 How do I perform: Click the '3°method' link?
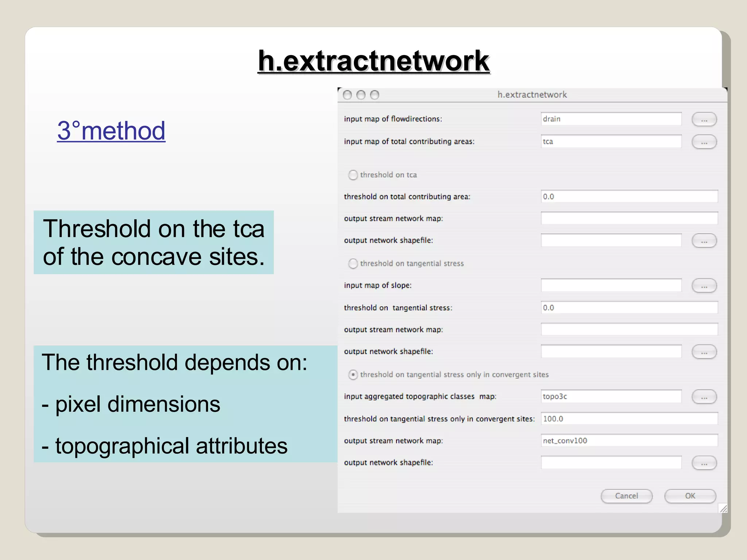(x=111, y=131)
